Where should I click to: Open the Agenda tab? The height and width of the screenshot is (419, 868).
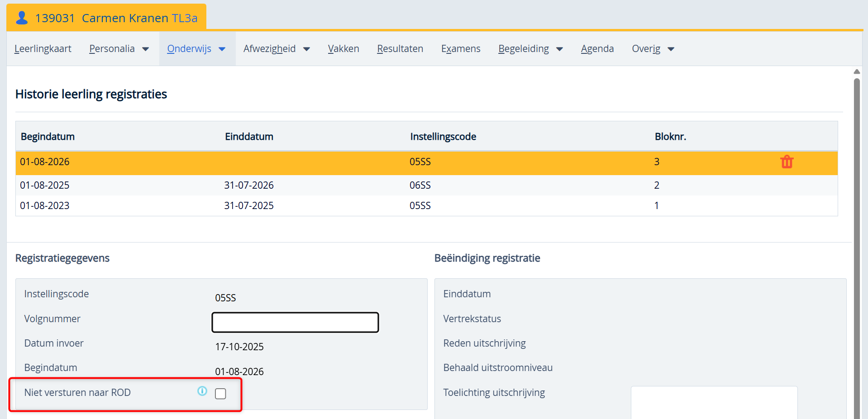pos(597,49)
